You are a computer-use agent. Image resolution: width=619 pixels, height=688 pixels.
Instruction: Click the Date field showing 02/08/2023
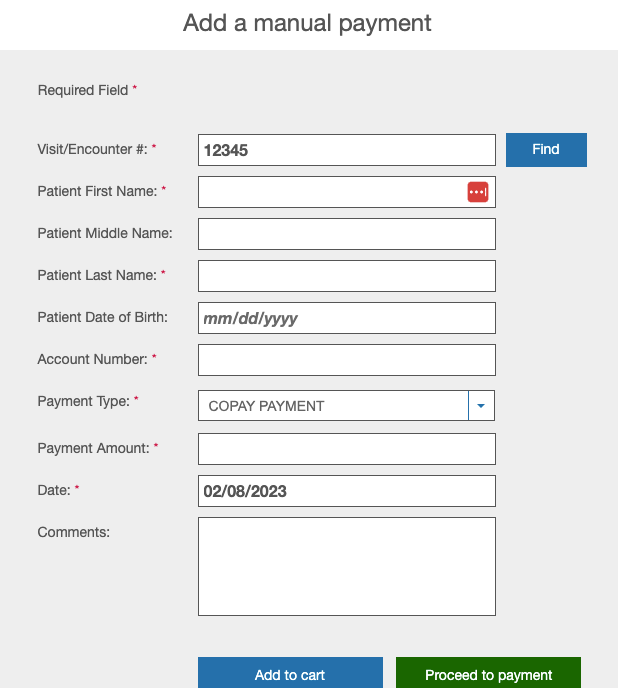tap(346, 491)
